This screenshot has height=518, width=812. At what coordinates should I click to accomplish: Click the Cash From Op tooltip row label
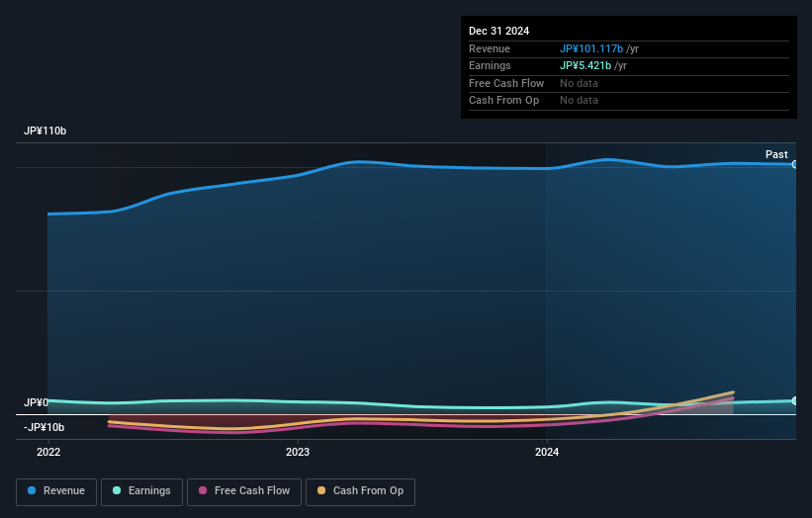503,101
